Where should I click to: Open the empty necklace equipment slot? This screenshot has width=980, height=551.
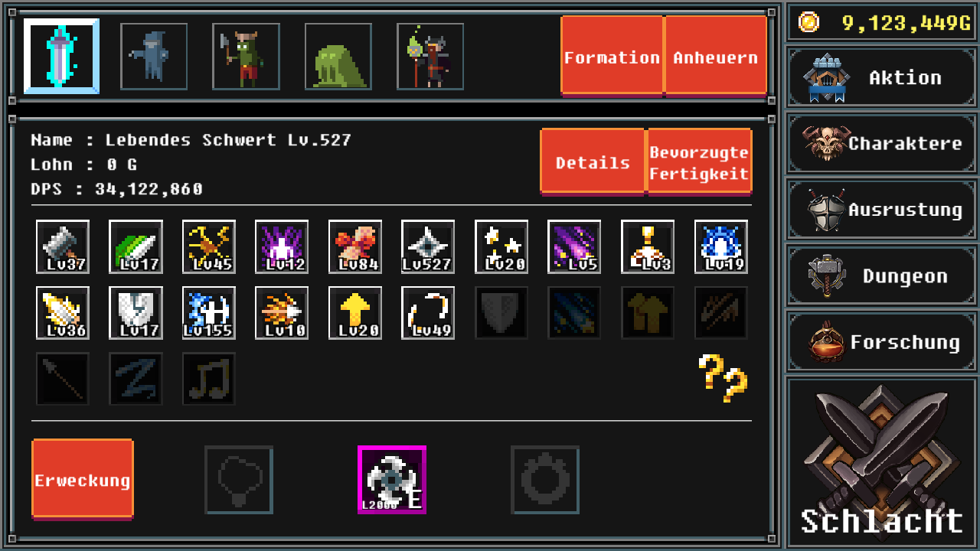coord(239,480)
